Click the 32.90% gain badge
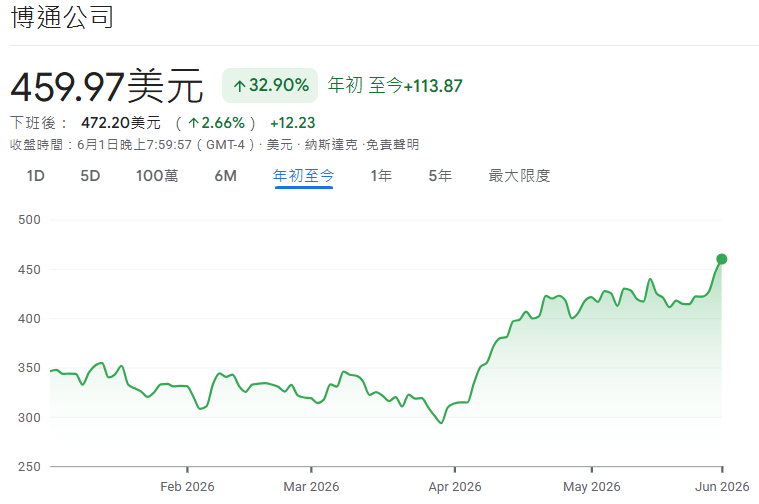This screenshot has width=759, height=504. 270,86
